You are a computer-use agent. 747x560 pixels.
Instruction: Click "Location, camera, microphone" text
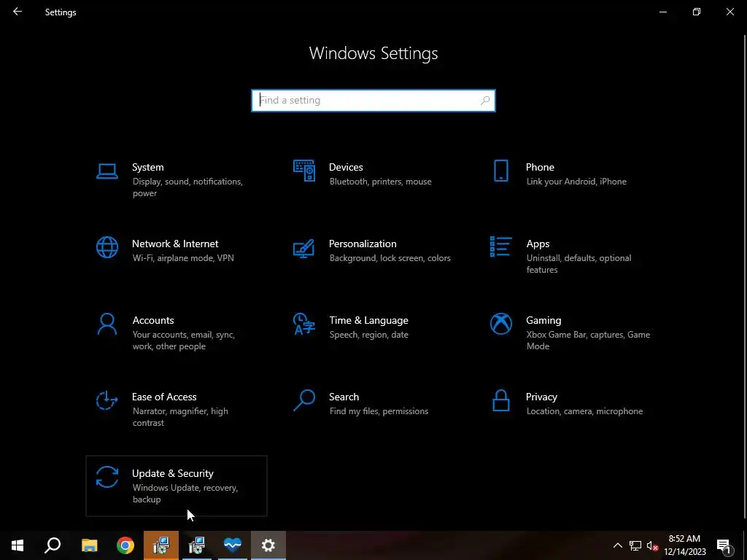tap(584, 411)
